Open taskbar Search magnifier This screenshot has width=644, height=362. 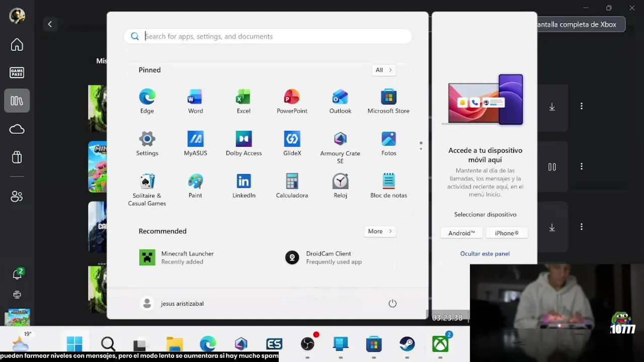108,344
